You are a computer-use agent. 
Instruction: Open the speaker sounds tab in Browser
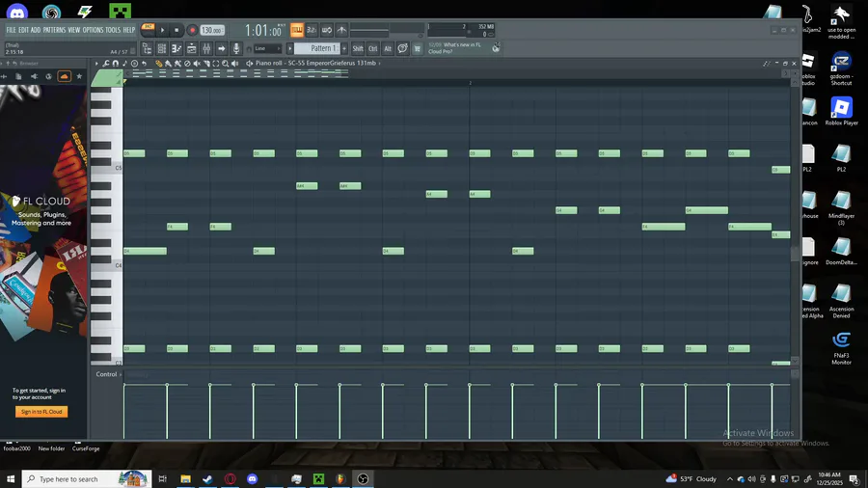34,76
